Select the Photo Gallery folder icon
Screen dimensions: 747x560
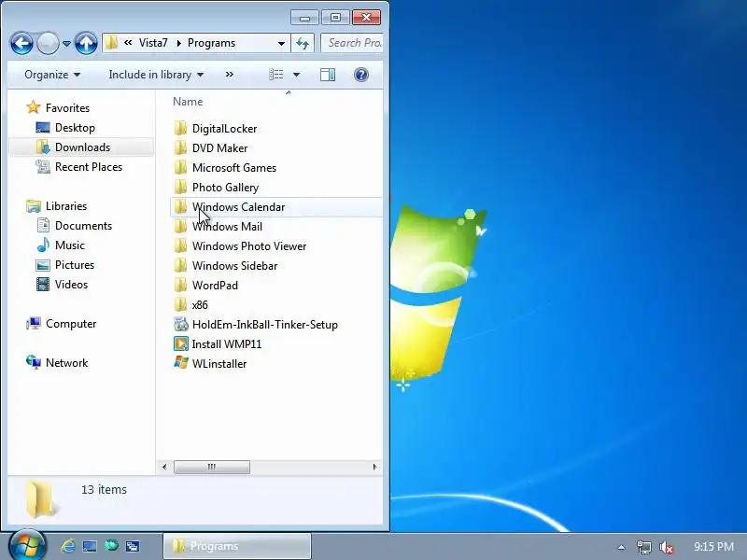tap(180, 187)
